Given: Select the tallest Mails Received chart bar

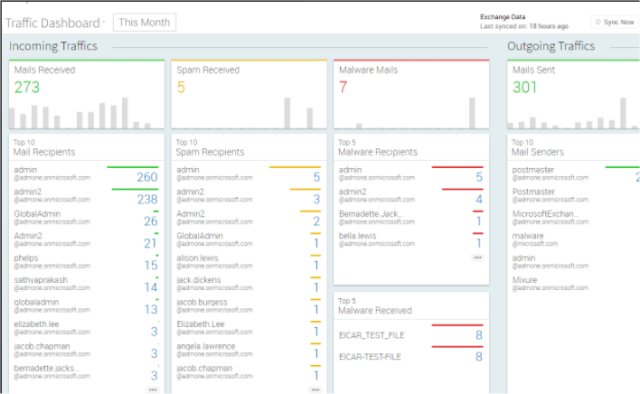Looking at the screenshot, I should [125, 113].
